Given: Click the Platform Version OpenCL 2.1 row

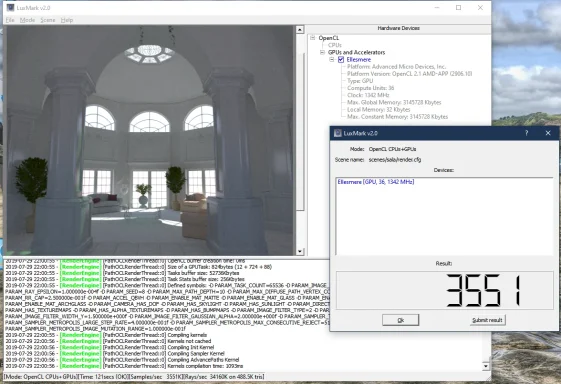Looking at the screenshot, I should [409, 74].
